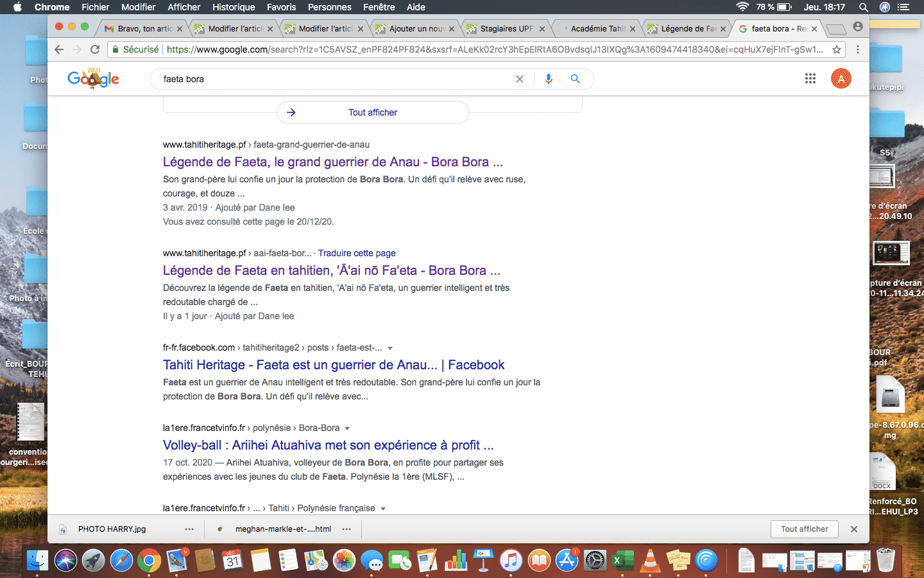The height and width of the screenshot is (578, 924).
Task: Open the downloaded meghan-markle html file
Action: click(x=283, y=529)
